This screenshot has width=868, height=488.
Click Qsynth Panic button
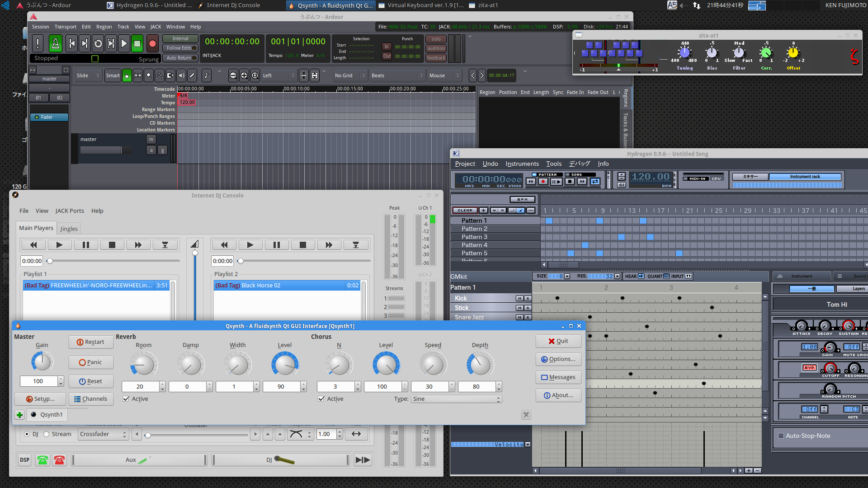tap(91, 362)
